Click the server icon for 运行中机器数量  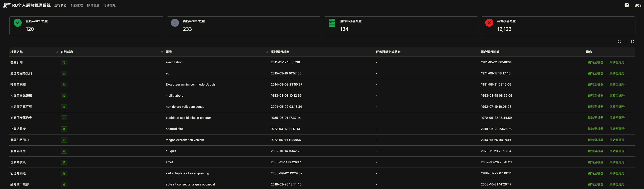pos(332,23)
